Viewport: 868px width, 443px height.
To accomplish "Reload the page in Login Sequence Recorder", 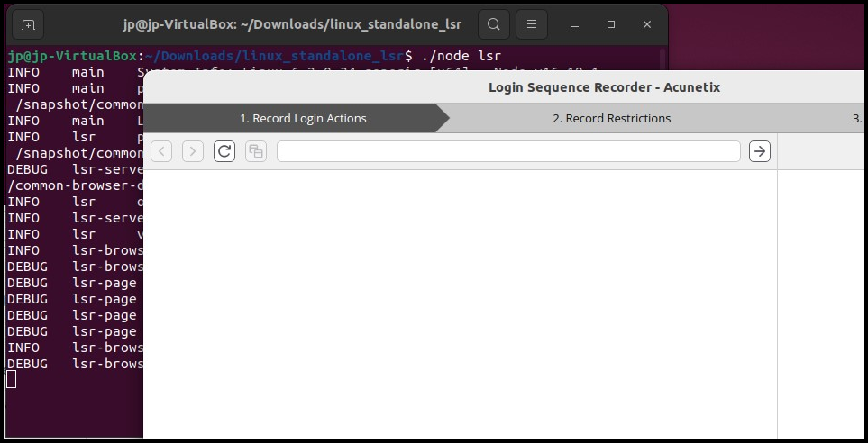I will (224, 151).
